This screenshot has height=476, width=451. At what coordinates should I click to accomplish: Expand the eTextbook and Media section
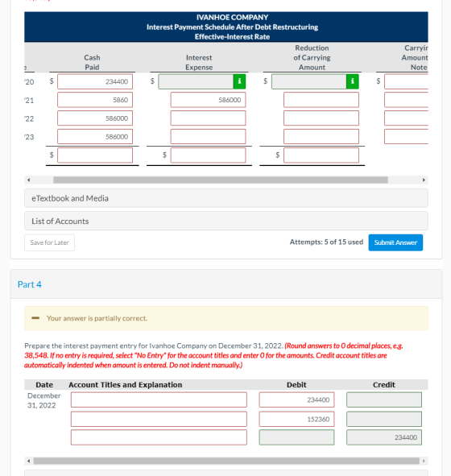(x=226, y=198)
